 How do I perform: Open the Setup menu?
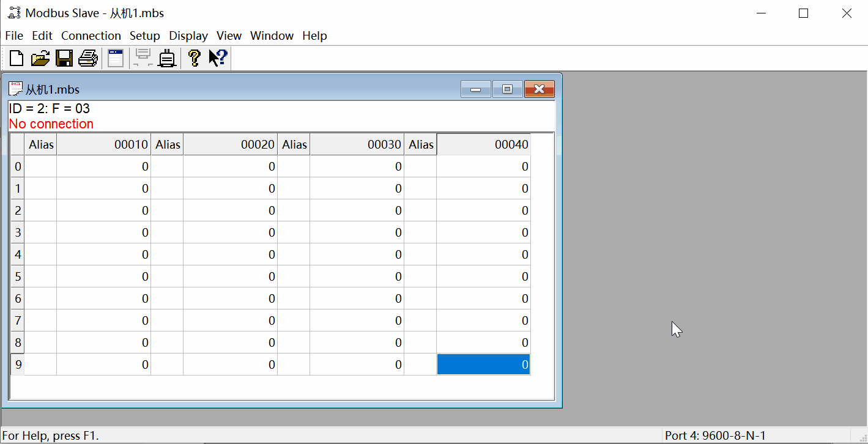[x=145, y=35]
